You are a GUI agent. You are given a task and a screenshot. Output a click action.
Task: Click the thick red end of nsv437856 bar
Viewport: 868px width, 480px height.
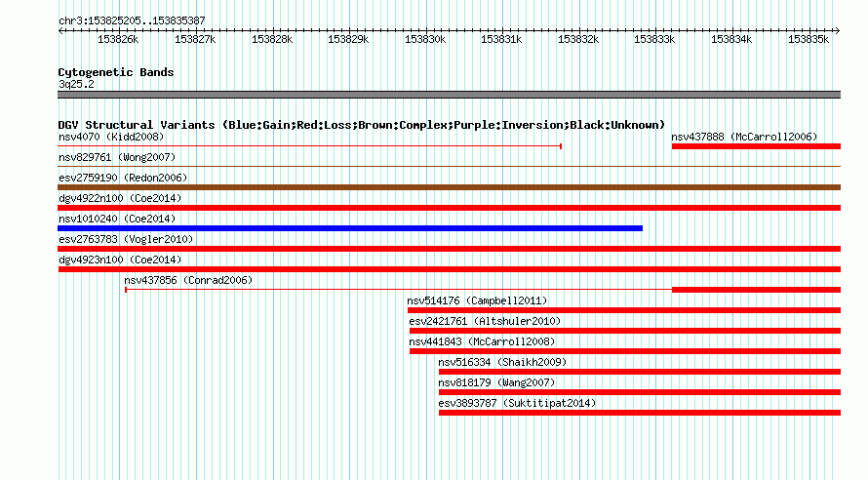756,290
